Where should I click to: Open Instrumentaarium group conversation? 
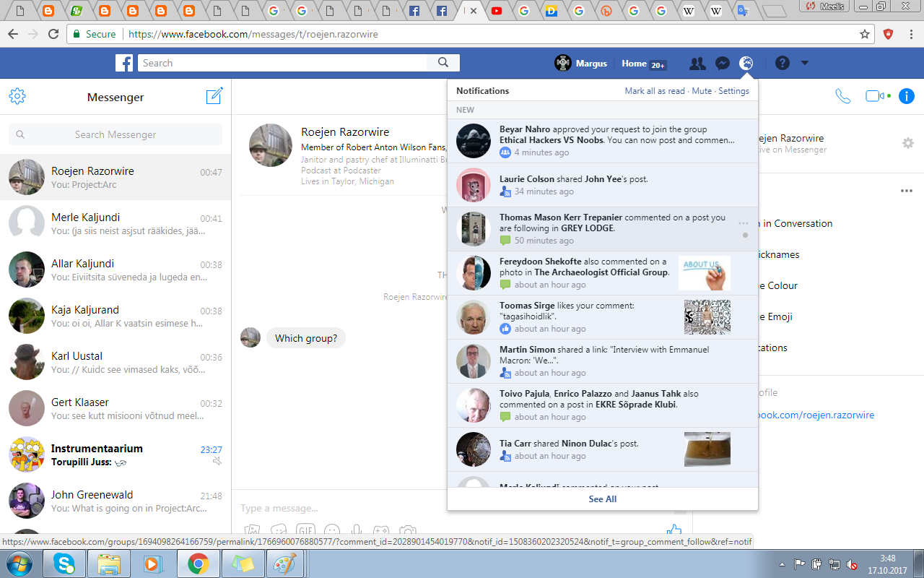click(x=115, y=454)
